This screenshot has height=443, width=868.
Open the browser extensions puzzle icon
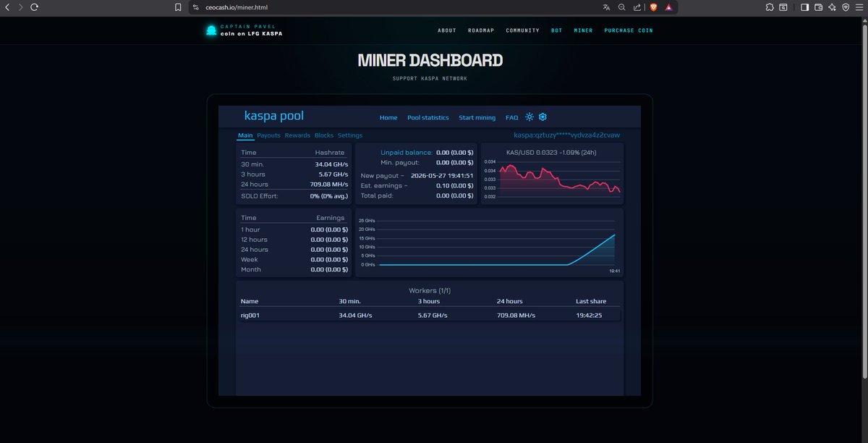[770, 7]
